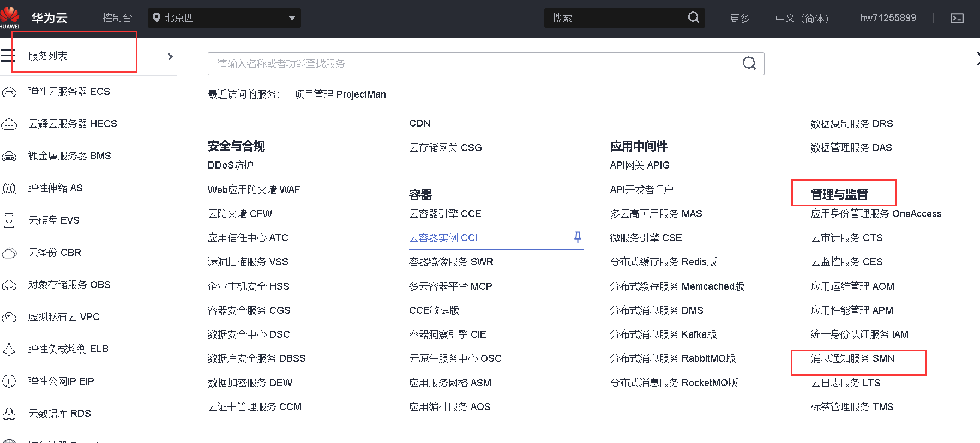Open 云证书管理服务 CCM
Image resolution: width=980 pixels, height=443 pixels.
pyautogui.click(x=254, y=407)
